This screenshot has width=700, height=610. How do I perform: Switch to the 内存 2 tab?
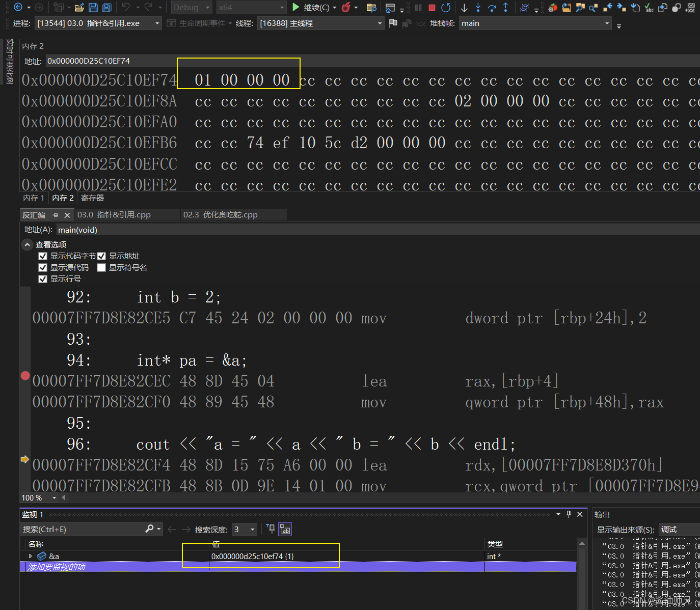point(63,198)
